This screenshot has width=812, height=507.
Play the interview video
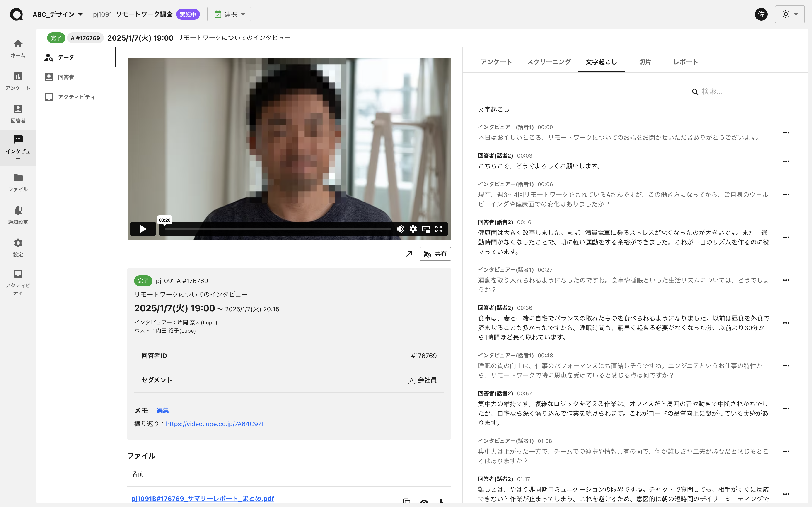(143, 229)
